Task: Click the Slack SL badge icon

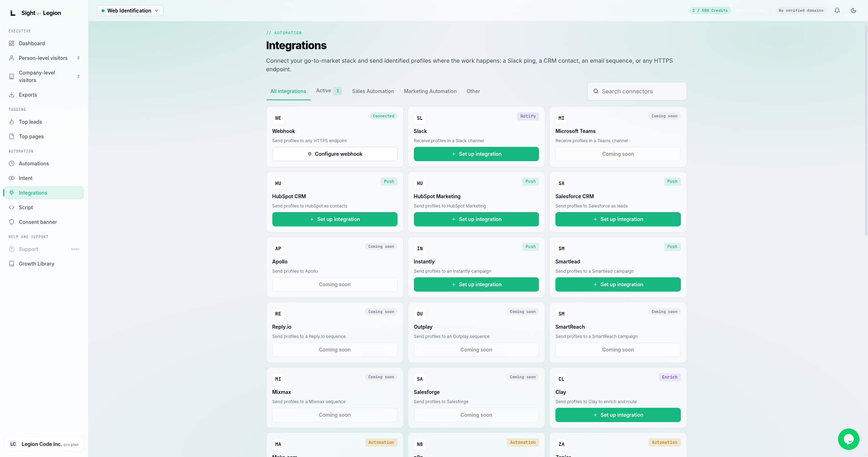Action: 420,118
